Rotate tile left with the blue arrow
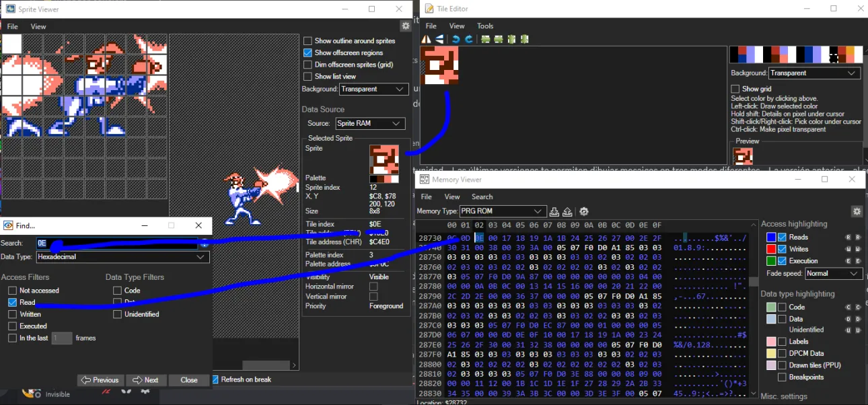Viewport: 868px width, 405px height. click(x=456, y=39)
